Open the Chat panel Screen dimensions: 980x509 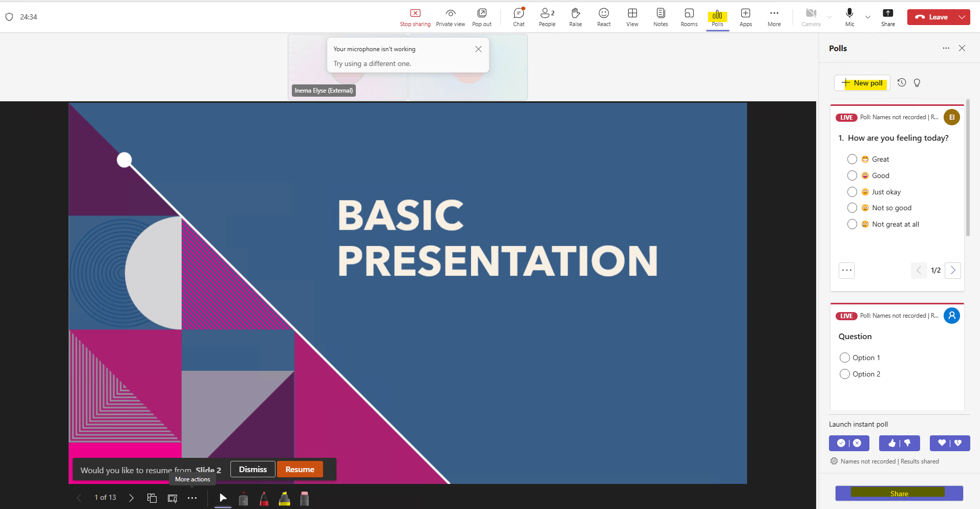pos(519,17)
